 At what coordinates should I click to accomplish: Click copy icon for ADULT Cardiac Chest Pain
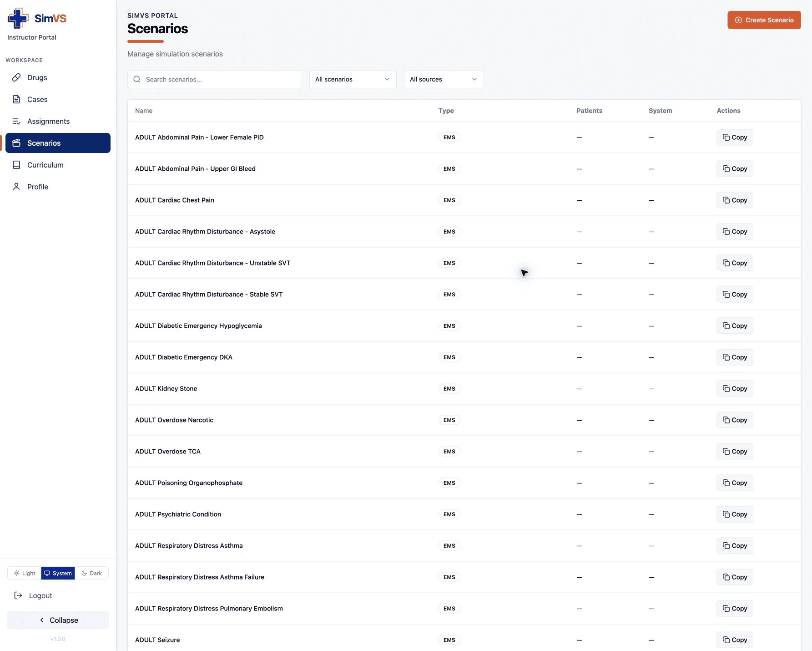pos(726,200)
